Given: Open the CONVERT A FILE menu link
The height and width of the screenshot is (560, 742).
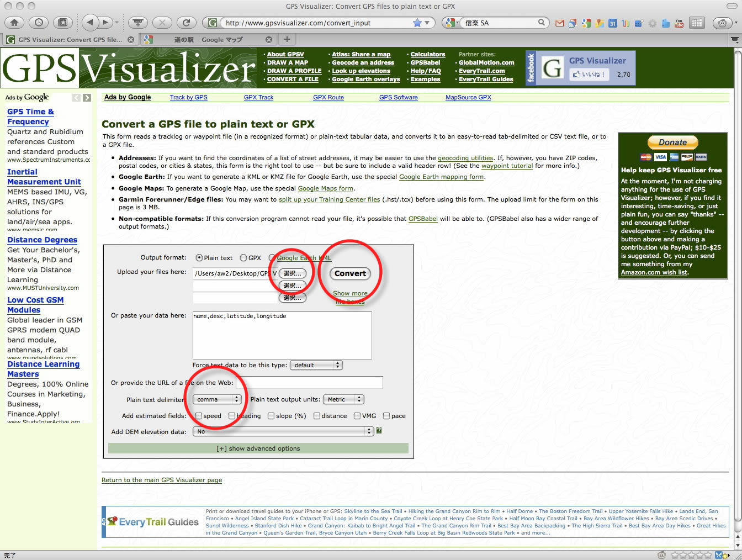Looking at the screenshot, I should coord(293,79).
